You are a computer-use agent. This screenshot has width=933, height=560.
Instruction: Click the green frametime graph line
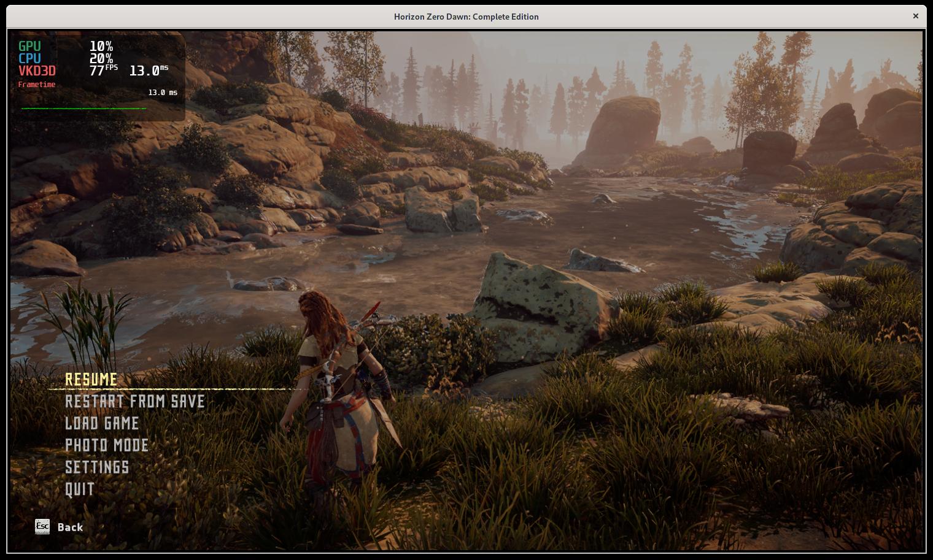point(83,109)
